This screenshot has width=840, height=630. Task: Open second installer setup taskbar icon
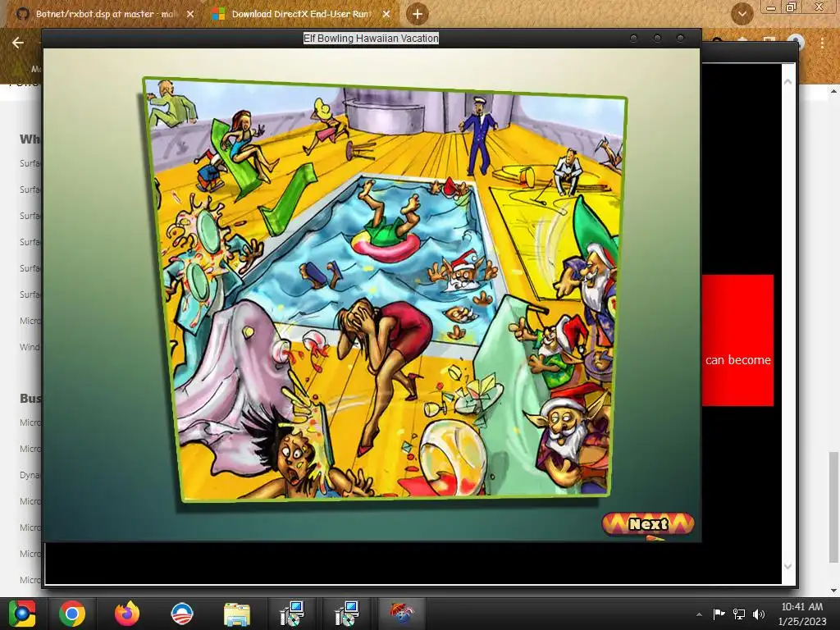(347, 614)
